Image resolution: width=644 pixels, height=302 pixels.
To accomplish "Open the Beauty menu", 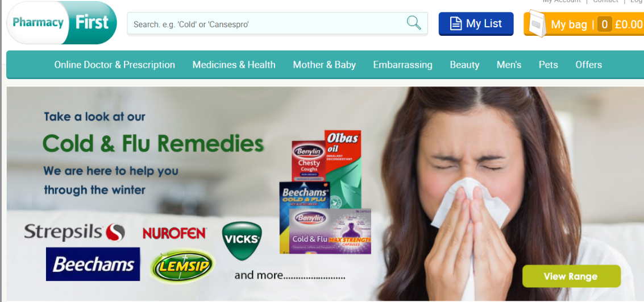I will [x=464, y=65].
